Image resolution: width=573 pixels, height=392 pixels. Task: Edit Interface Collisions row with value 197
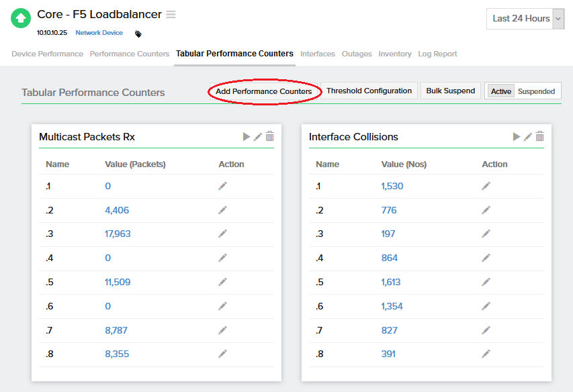click(x=486, y=234)
